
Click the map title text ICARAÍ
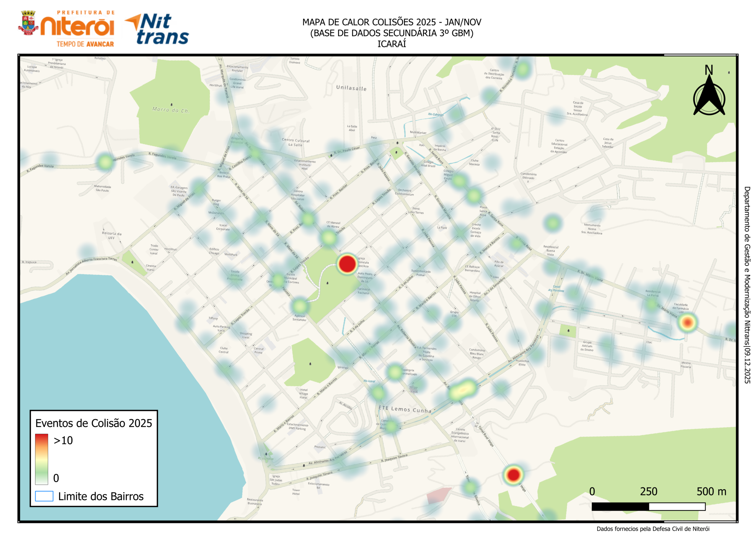click(x=392, y=44)
